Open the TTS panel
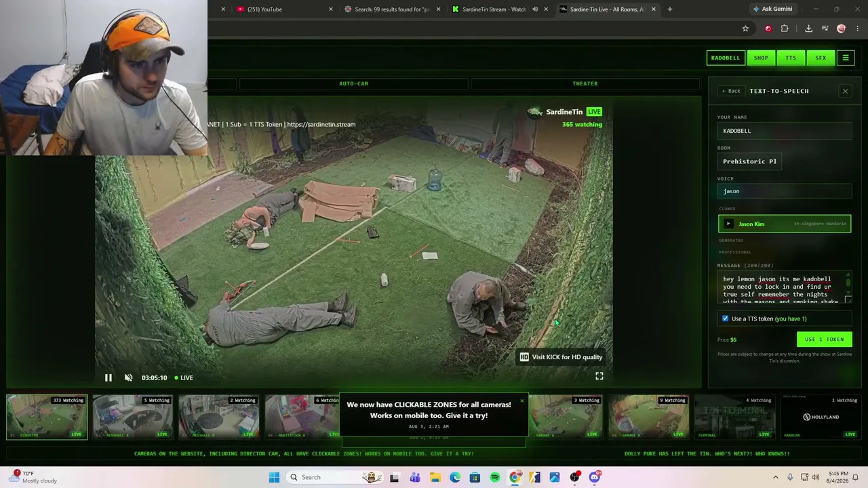The height and width of the screenshot is (488, 868). pos(791,58)
